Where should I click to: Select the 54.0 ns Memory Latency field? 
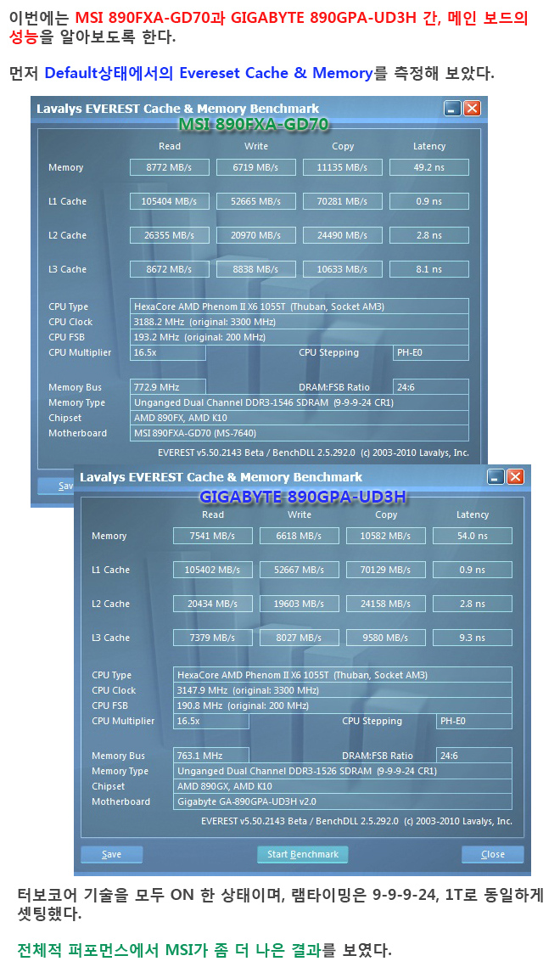[x=472, y=536]
